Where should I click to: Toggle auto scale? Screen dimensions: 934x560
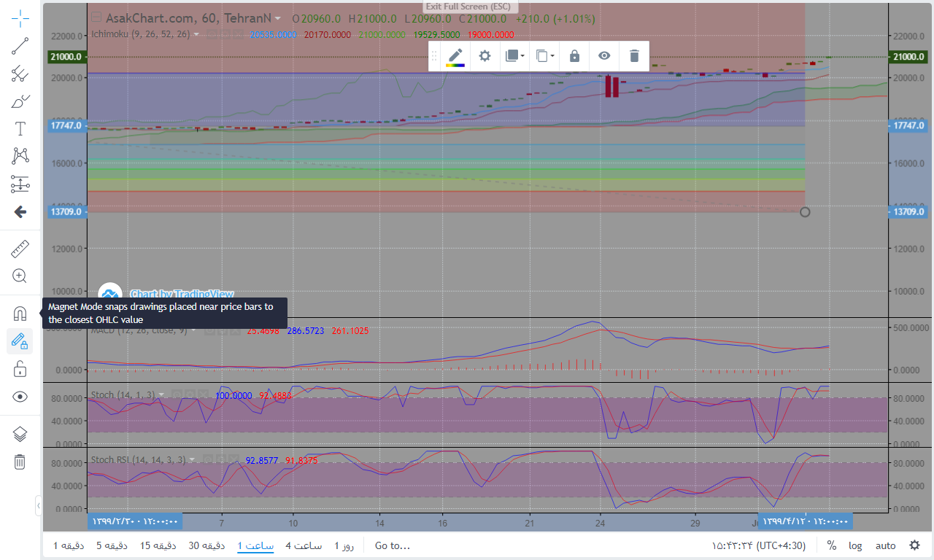pos(886,545)
